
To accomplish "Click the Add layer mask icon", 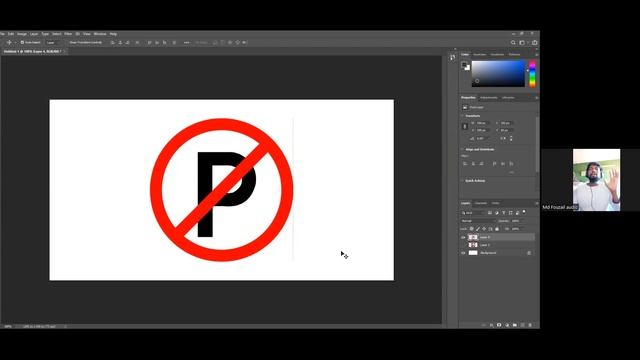I will tap(499, 325).
